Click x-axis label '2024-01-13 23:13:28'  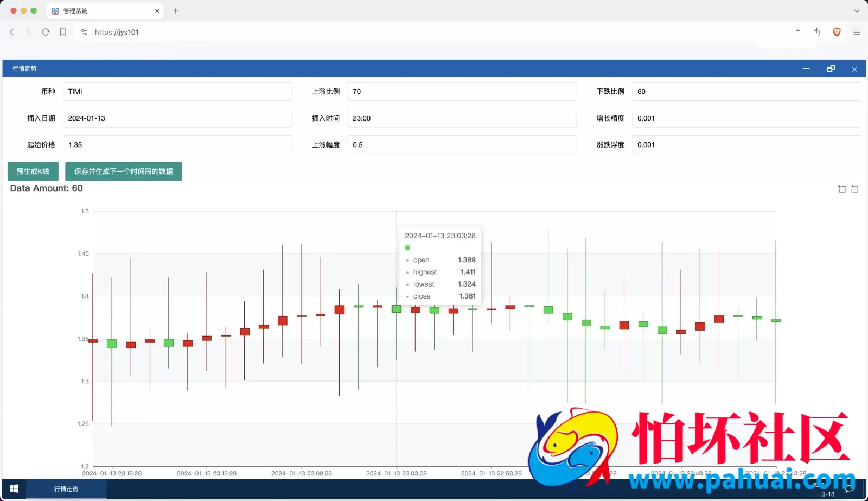coord(207,474)
